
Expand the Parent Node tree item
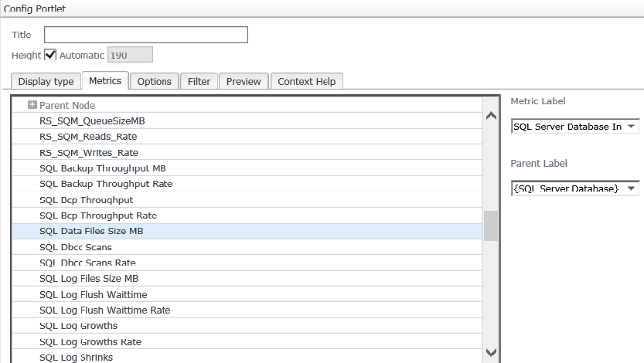pyautogui.click(x=32, y=105)
